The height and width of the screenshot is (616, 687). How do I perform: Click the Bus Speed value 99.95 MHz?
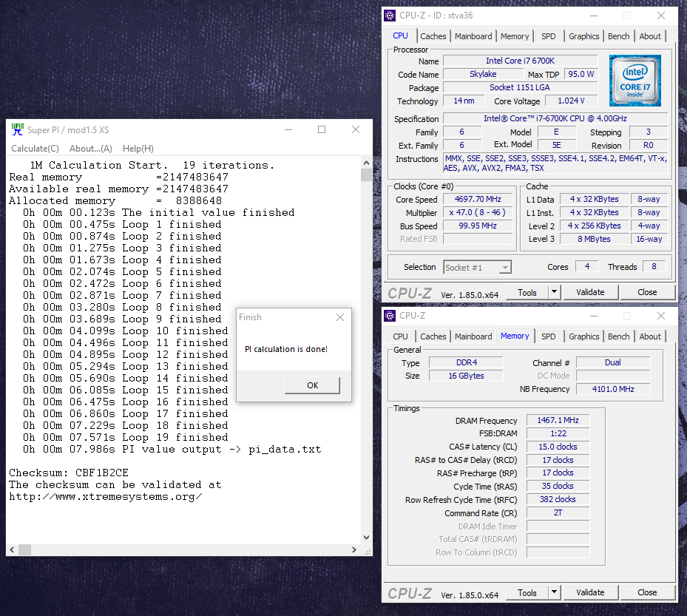(478, 226)
